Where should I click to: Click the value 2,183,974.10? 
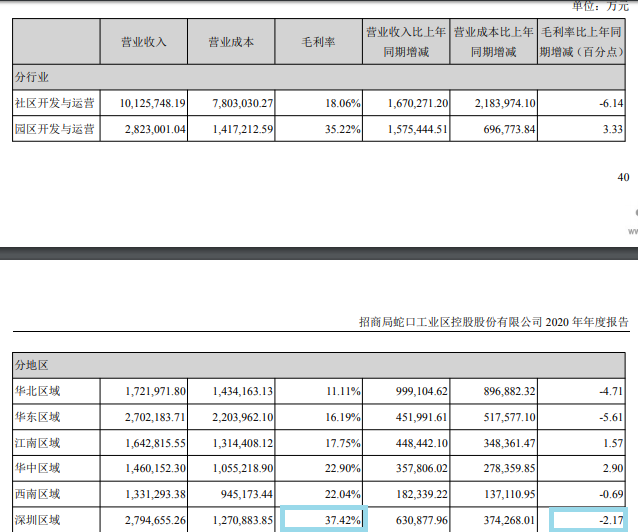505,103
